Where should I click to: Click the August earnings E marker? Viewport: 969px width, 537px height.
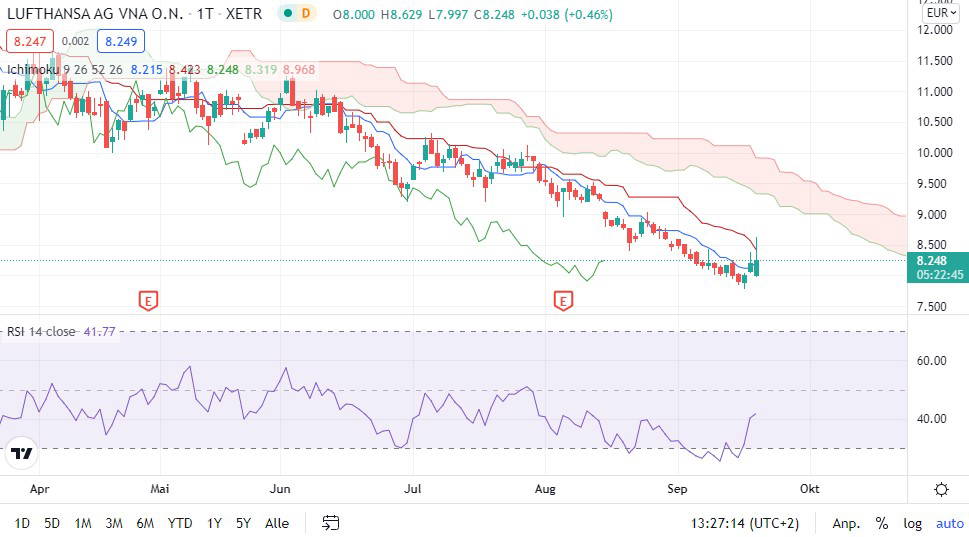[x=562, y=301]
